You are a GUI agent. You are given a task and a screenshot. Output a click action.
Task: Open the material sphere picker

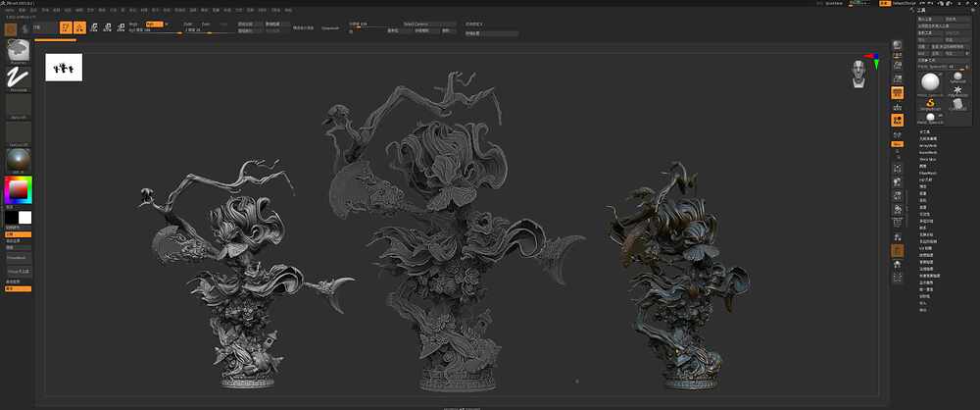pyautogui.click(x=19, y=160)
